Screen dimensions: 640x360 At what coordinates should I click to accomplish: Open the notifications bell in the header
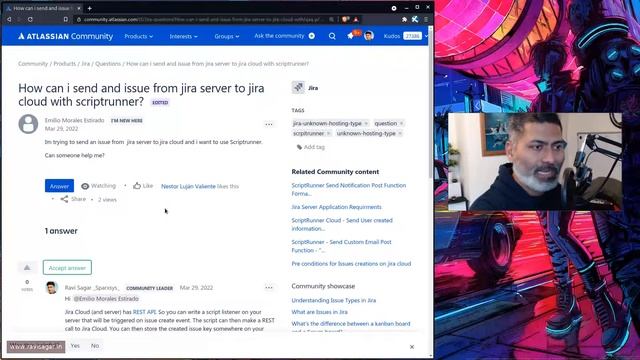pyautogui.click(x=351, y=36)
